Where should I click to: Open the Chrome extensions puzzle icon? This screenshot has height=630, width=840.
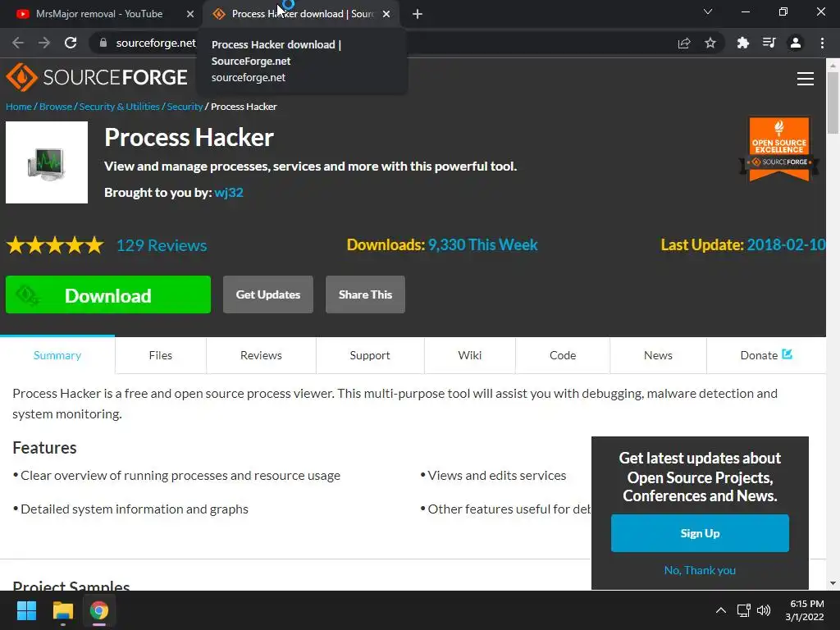coord(743,43)
